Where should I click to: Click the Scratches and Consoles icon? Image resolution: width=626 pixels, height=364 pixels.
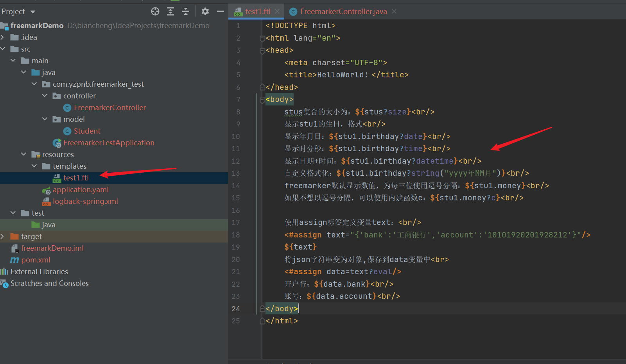[4, 284]
